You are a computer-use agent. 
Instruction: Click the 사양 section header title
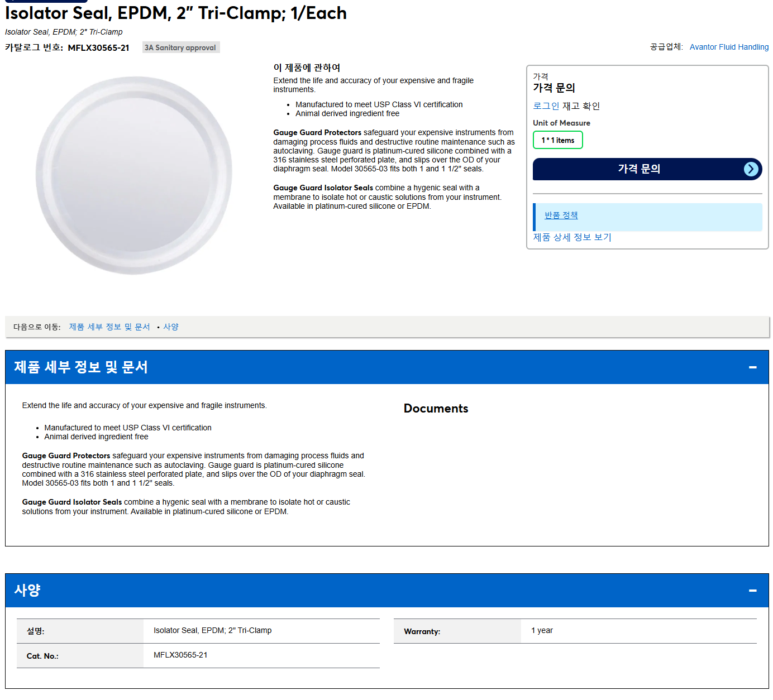[x=27, y=591]
